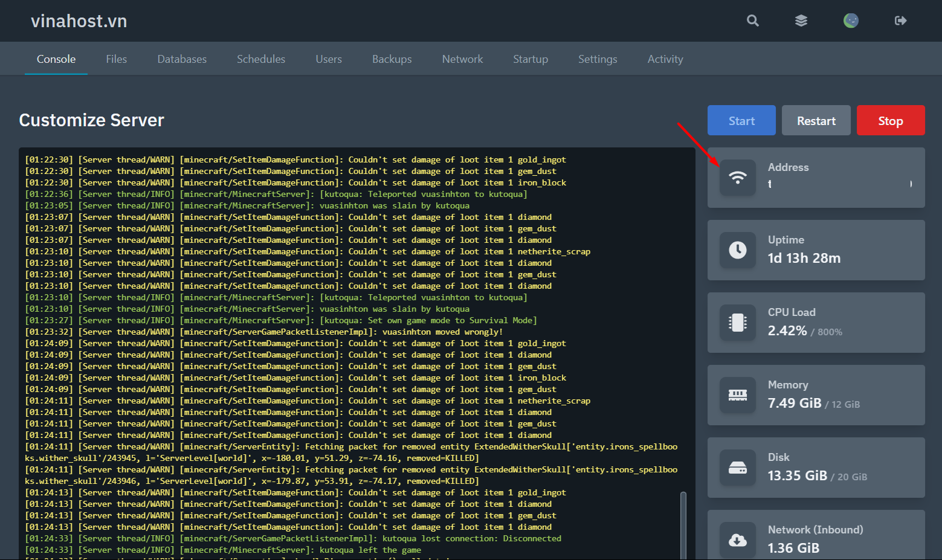Click the console scrollbar thumb
Viewport: 942px width, 560px height.
click(683, 524)
